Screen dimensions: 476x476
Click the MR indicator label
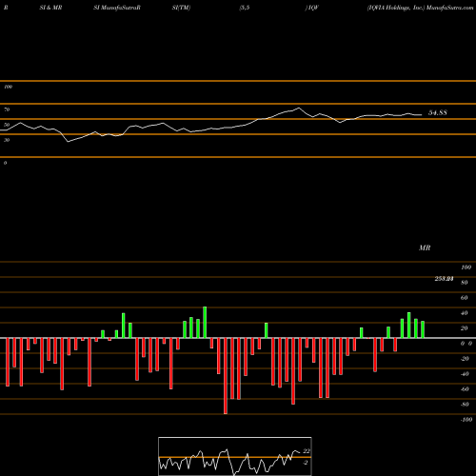tap(425, 248)
